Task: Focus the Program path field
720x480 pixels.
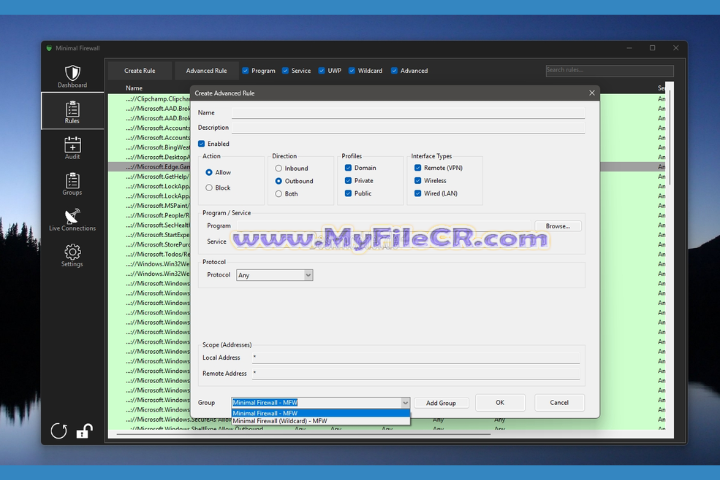Action: [383, 226]
